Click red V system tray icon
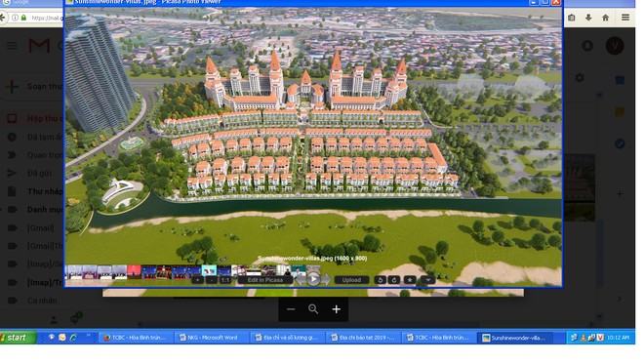The height and width of the screenshot is (364, 644). click(600, 338)
